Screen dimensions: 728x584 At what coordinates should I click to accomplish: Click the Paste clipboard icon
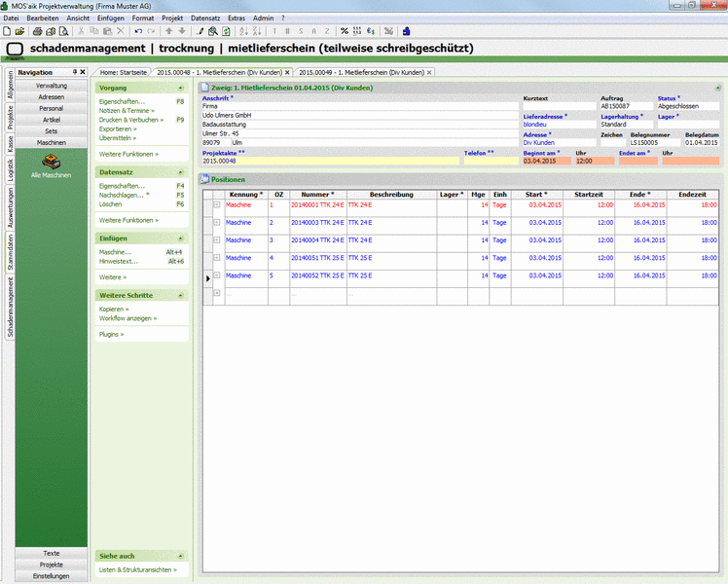pyautogui.click(x=107, y=31)
